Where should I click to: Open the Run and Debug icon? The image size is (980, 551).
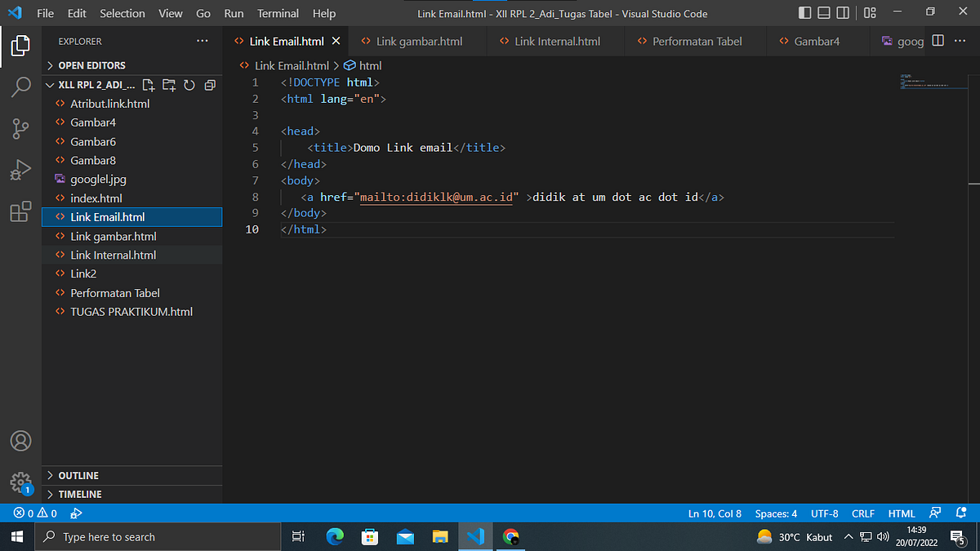[x=20, y=170]
